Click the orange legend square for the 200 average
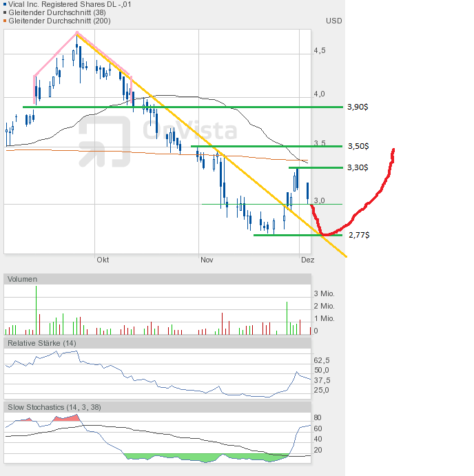The image size is (474, 476). point(5,21)
